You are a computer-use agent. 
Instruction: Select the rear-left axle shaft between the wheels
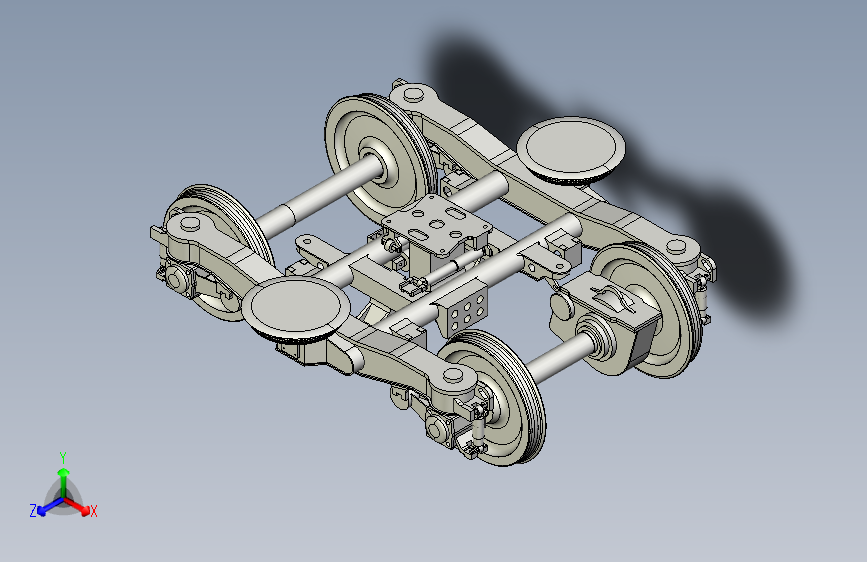321,196
